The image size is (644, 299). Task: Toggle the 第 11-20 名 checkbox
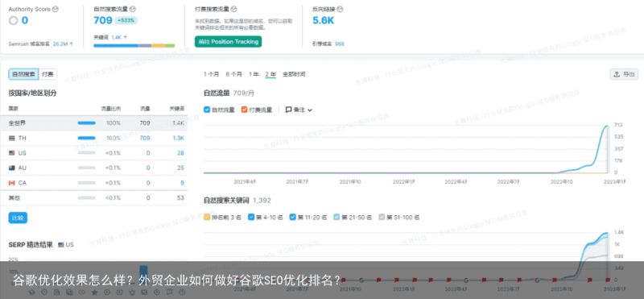(x=292, y=217)
